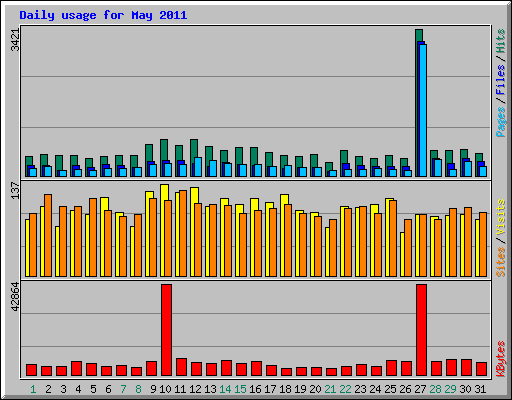Viewport: 512px width, 400px height.
Task: Click day label 2 on x-axis
Action: pyautogui.click(x=48, y=389)
